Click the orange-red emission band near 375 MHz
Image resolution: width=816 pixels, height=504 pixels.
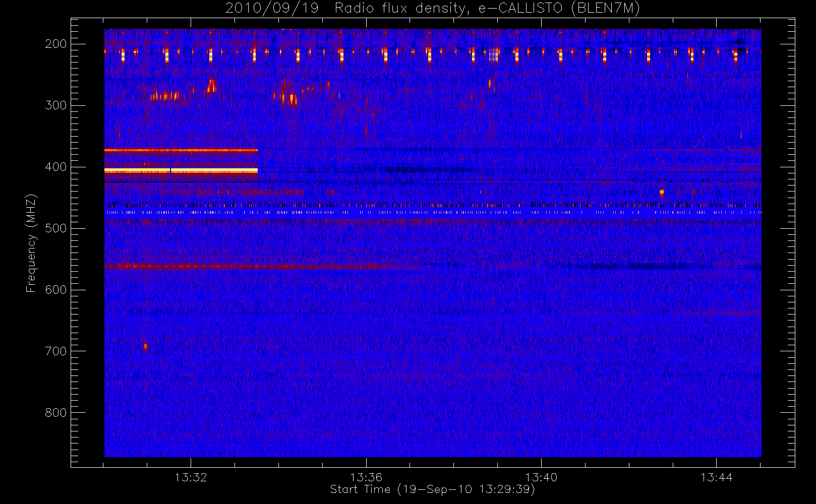[181, 150]
